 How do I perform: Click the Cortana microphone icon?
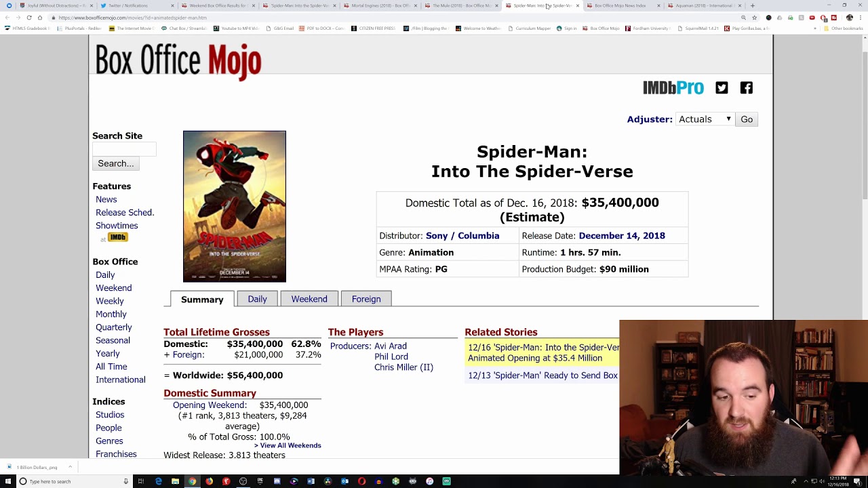(x=125, y=481)
